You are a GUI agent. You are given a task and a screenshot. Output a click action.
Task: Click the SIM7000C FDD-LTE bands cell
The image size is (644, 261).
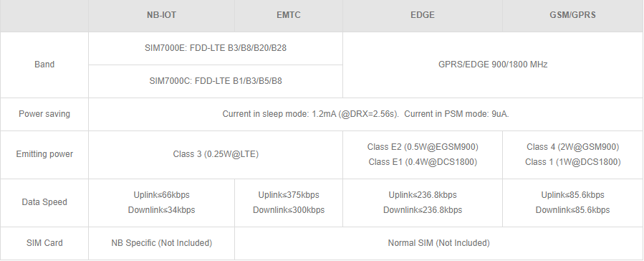[x=216, y=81]
